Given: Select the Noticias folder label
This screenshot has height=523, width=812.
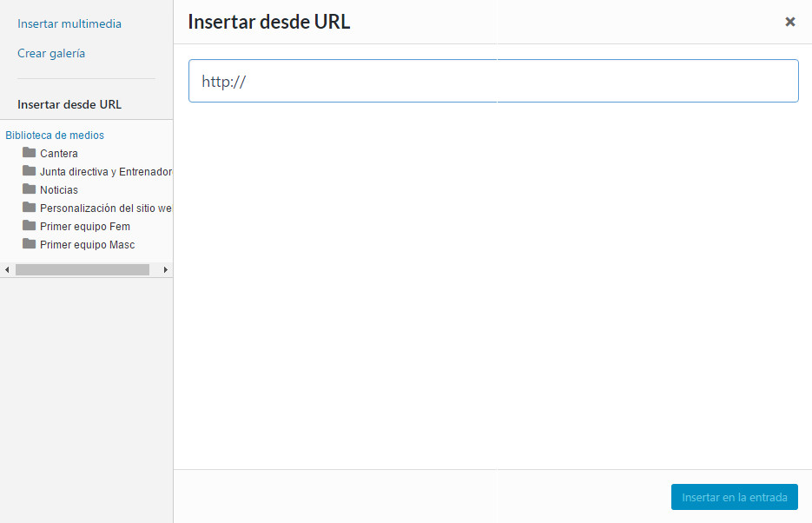Looking at the screenshot, I should pyautogui.click(x=59, y=190).
